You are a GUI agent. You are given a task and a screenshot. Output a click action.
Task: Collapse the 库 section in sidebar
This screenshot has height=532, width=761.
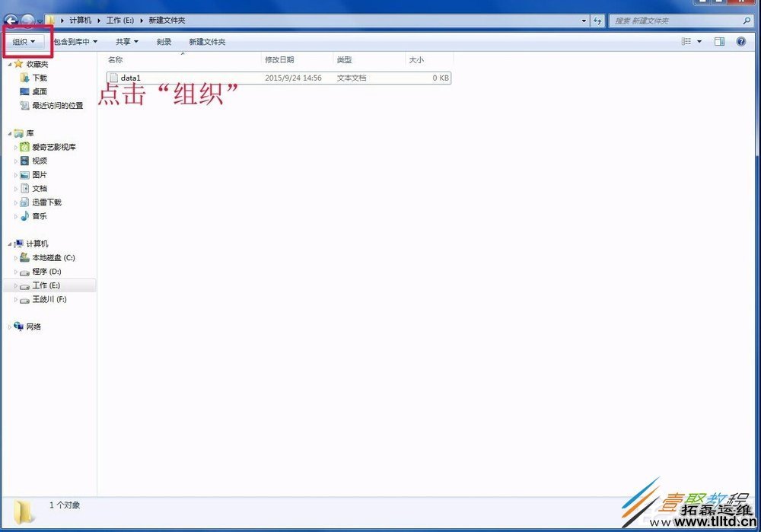[10, 132]
